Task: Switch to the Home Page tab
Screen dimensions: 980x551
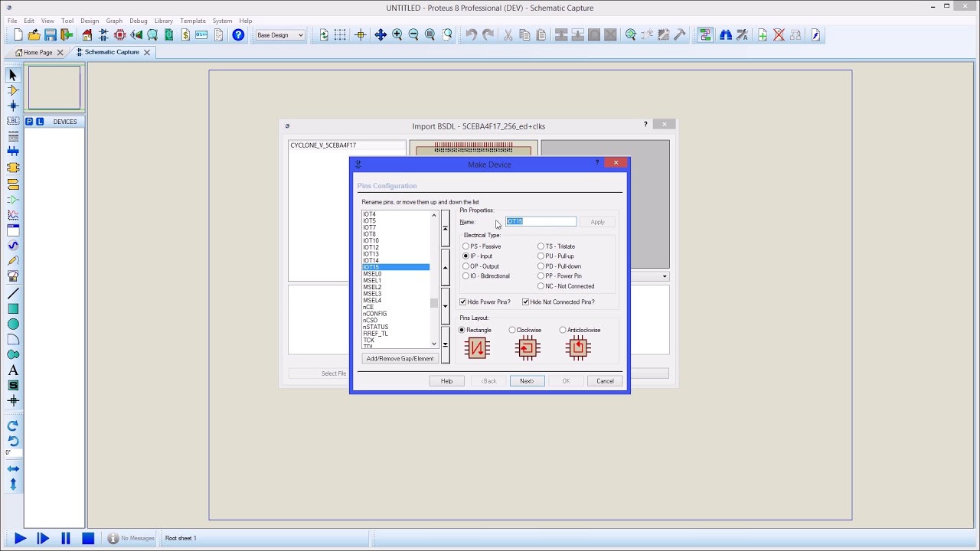Action: click(x=38, y=53)
